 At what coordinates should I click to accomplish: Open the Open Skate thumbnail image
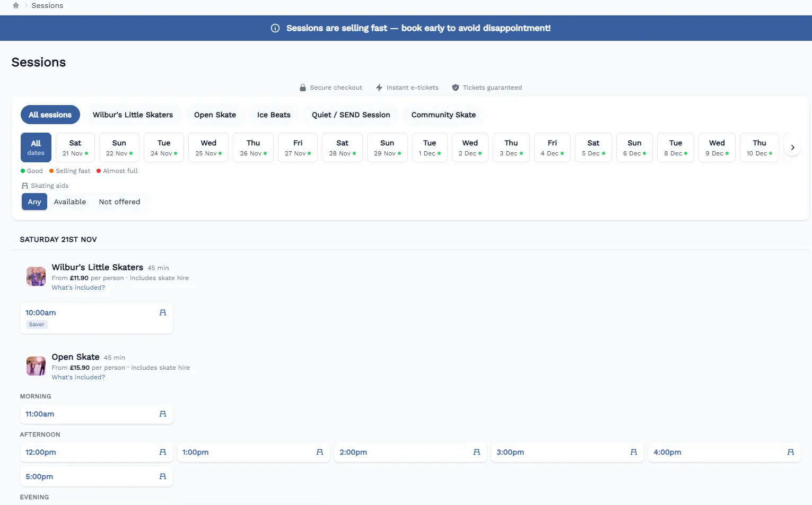point(36,366)
